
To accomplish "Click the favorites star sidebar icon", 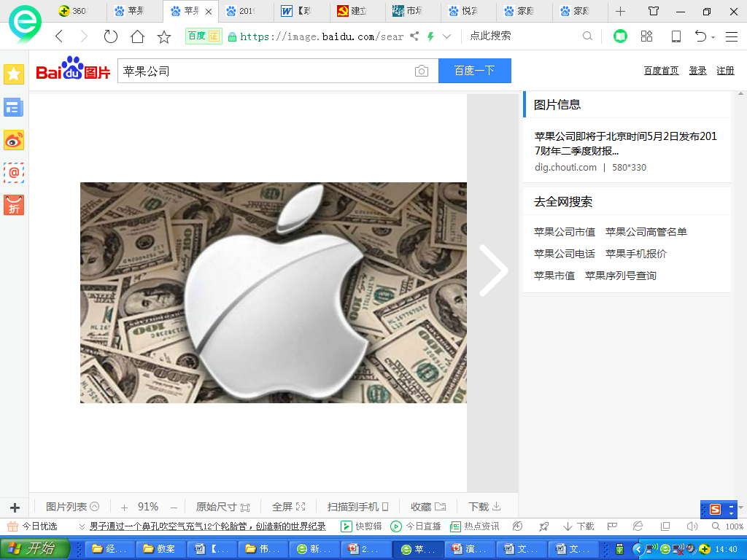I will [14, 74].
